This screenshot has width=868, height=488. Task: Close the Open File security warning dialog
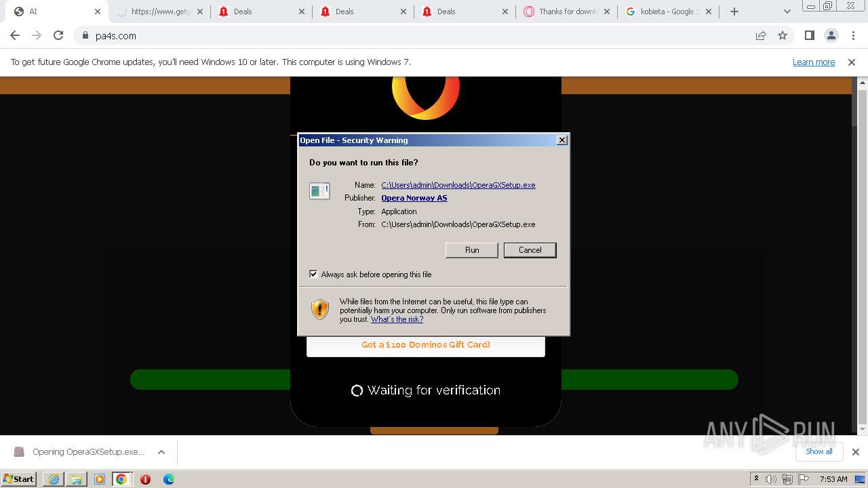[x=561, y=140]
